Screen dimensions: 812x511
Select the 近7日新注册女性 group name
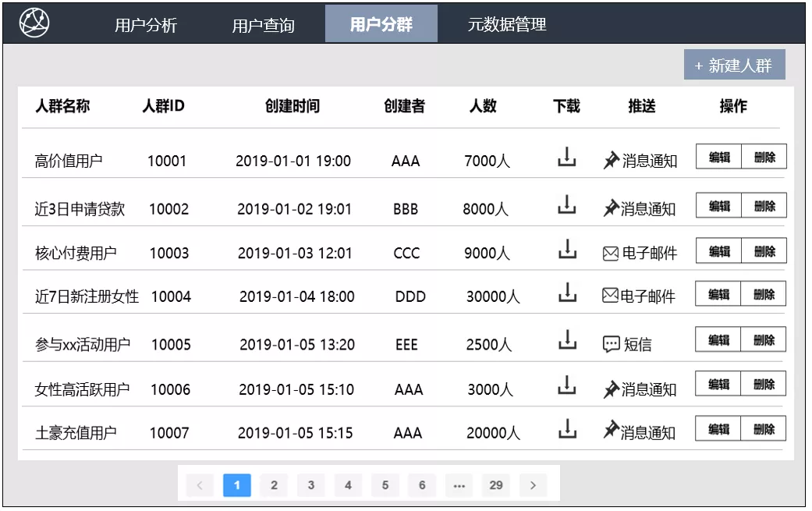click(87, 296)
